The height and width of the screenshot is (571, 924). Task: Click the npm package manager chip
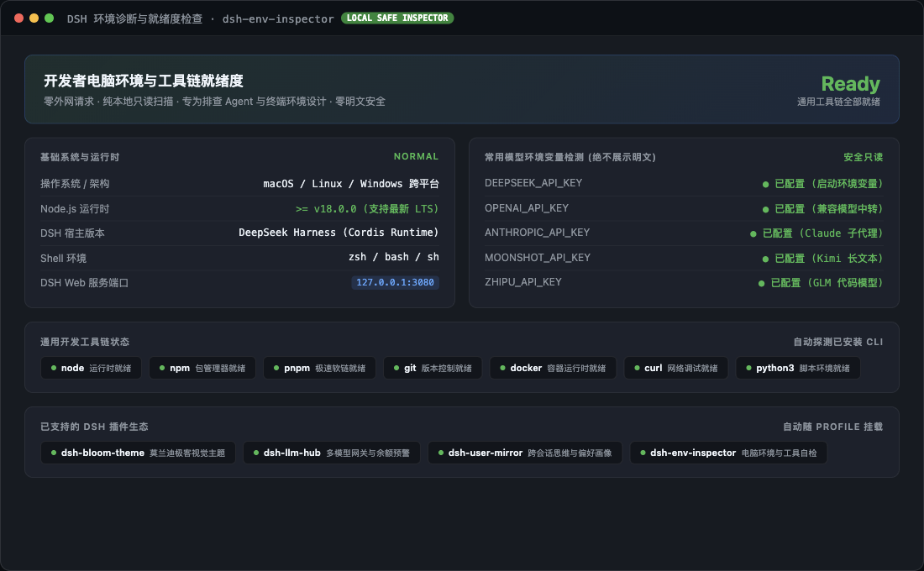[x=202, y=368]
